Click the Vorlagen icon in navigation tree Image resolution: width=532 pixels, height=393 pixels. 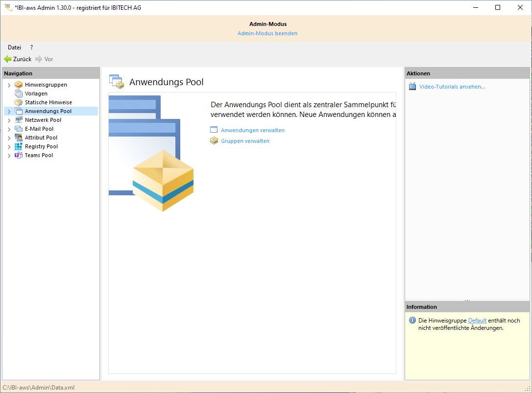(x=19, y=93)
